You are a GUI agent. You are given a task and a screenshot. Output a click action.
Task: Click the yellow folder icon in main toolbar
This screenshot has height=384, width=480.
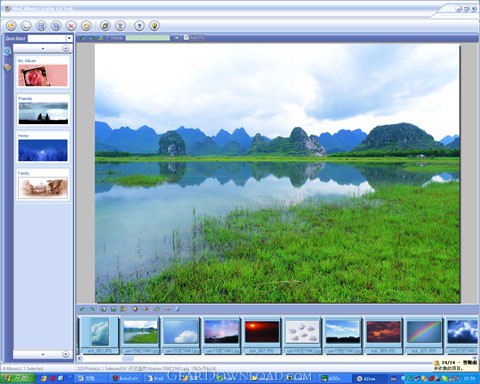tap(11, 26)
